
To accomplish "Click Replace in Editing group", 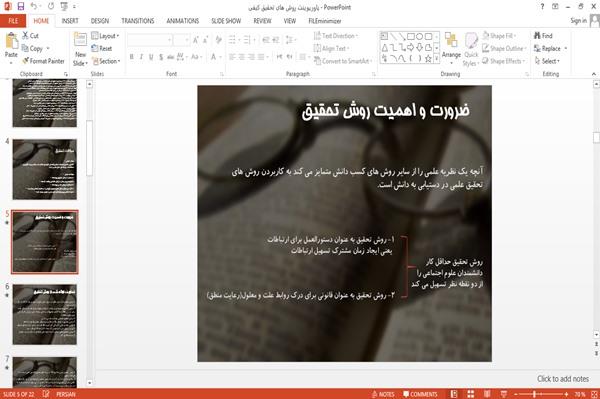I will 550,48.
